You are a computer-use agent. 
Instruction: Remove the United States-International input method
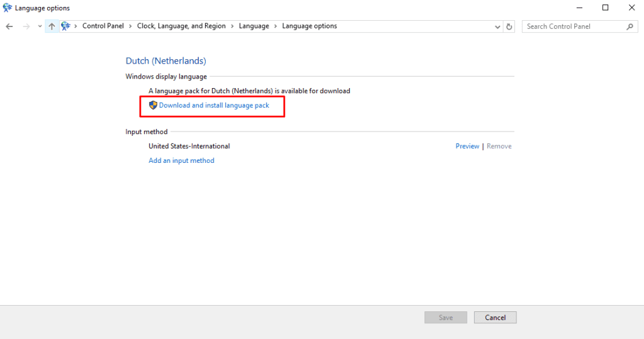coord(499,146)
